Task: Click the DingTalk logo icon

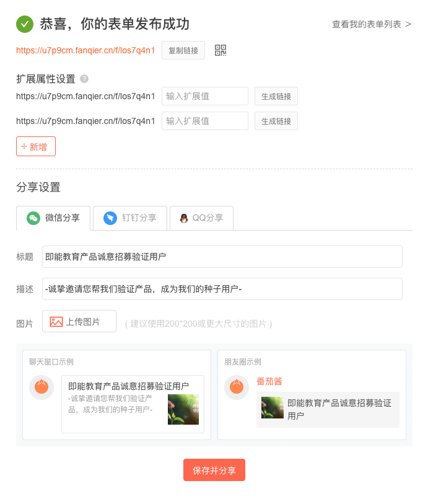Action: coord(110,218)
